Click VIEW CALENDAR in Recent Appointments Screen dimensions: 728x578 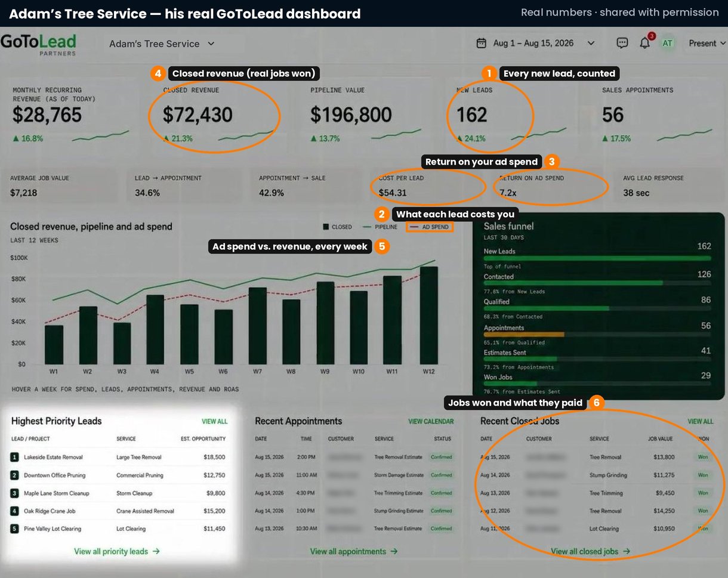[431, 421]
